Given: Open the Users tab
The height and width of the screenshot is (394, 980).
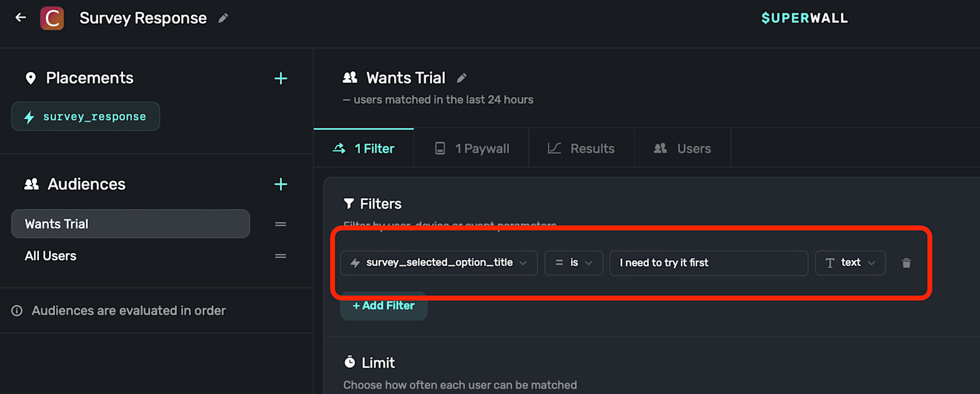Looking at the screenshot, I should pyautogui.click(x=683, y=149).
